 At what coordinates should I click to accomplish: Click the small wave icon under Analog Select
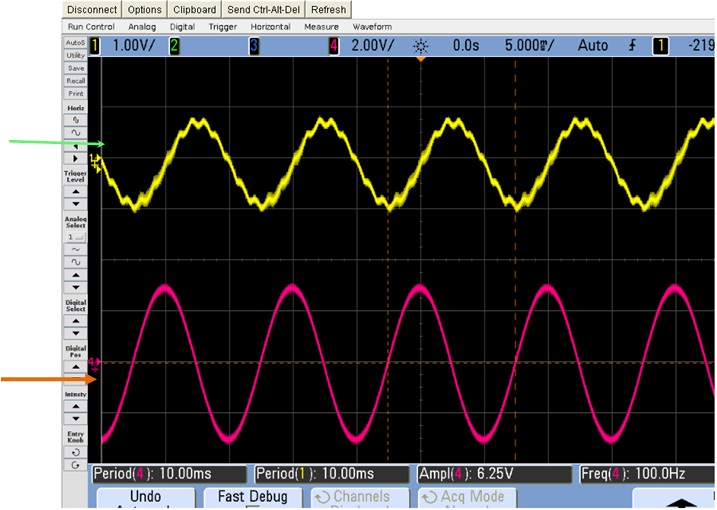75,250
